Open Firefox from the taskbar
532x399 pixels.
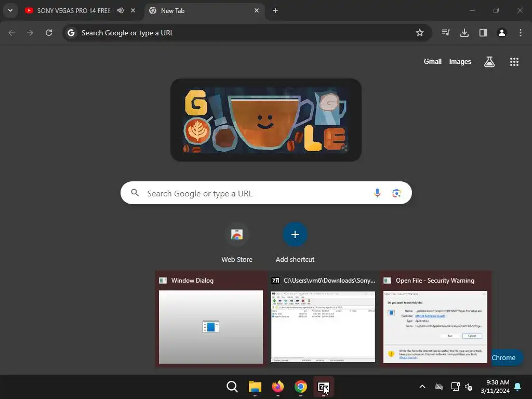[277, 387]
